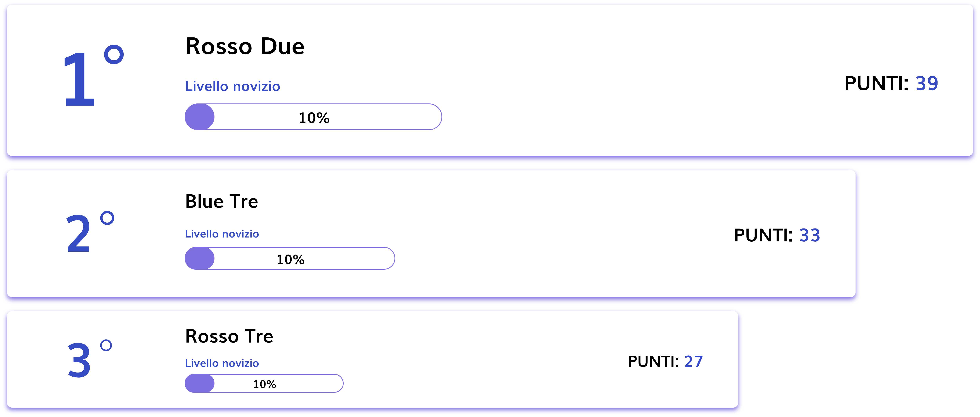
Task: Click Livello novizio under Blue Tre
Action: click(222, 234)
